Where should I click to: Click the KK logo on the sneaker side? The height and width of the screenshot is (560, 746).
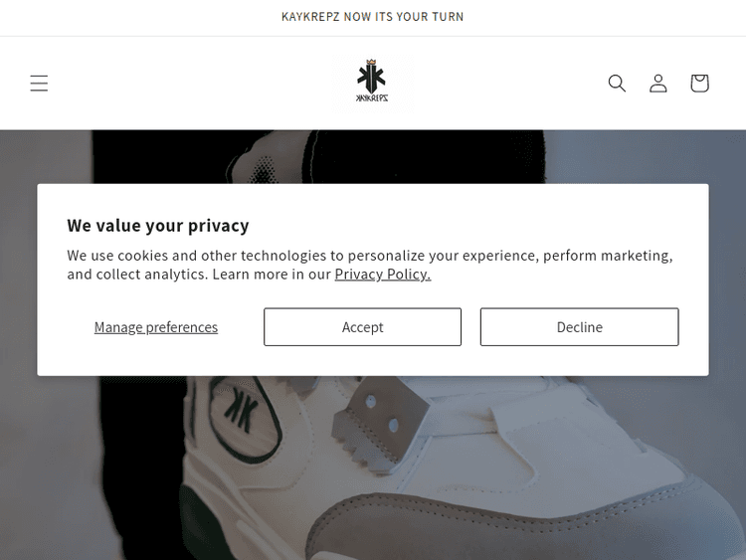(239, 407)
